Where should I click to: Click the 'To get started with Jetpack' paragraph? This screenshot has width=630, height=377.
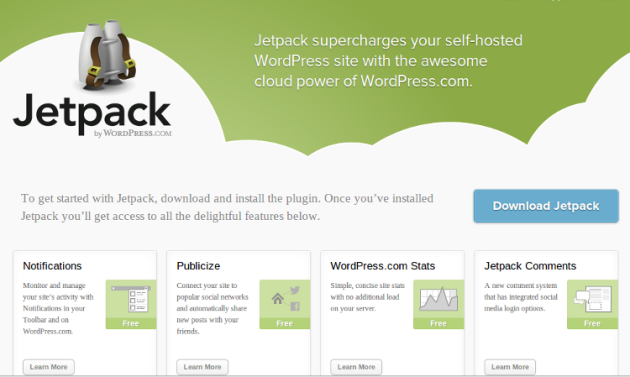(227, 207)
